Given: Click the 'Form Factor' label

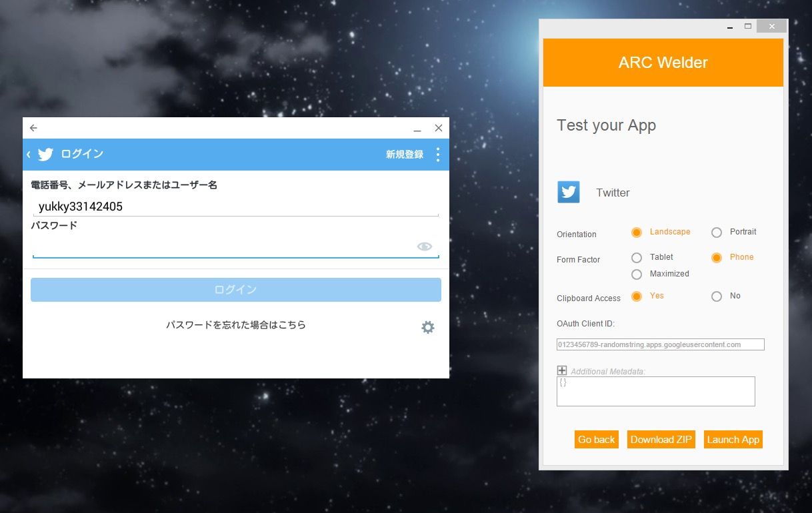Looking at the screenshot, I should (x=579, y=260).
